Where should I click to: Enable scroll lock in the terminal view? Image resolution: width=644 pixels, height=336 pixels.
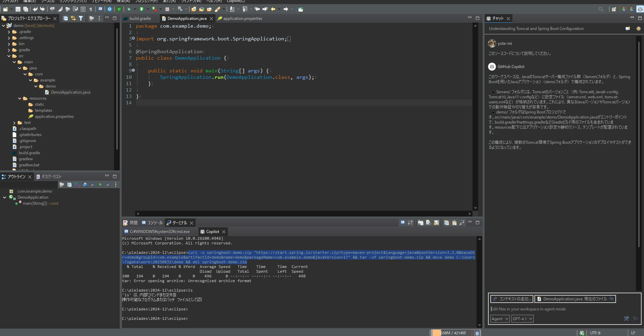(436, 223)
